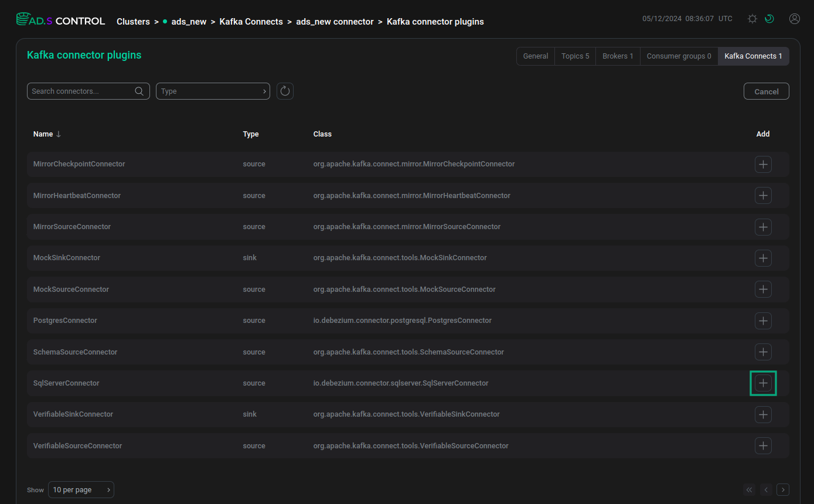Select the VerifiableSourceConnector name cell
The image size is (814, 504).
pos(77,446)
